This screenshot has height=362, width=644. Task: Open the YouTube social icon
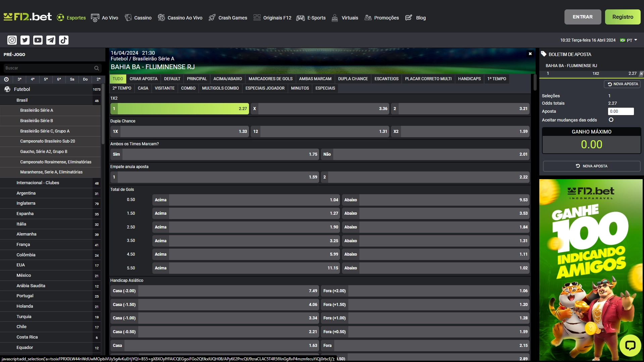(x=38, y=40)
